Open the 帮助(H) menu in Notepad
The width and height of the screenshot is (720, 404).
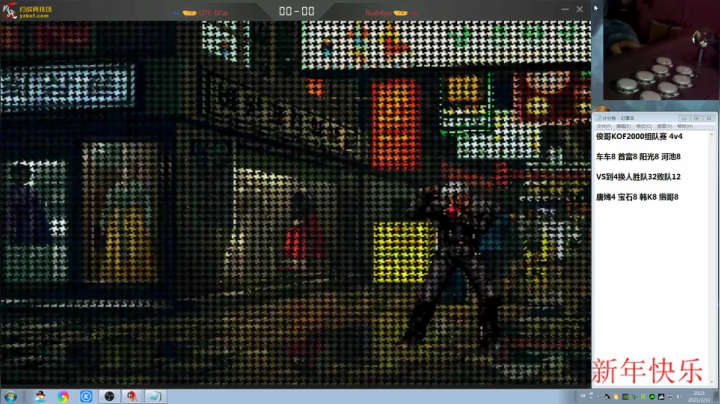point(685,126)
